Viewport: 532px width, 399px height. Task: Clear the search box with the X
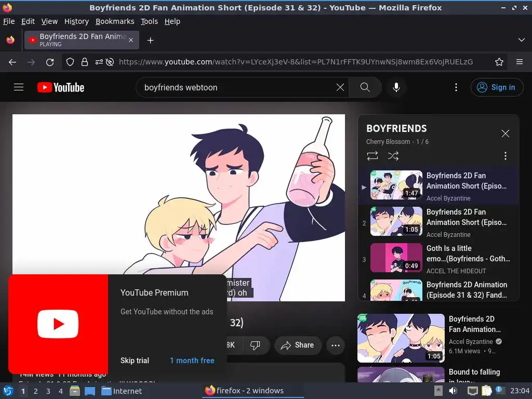pyautogui.click(x=340, y=87)
